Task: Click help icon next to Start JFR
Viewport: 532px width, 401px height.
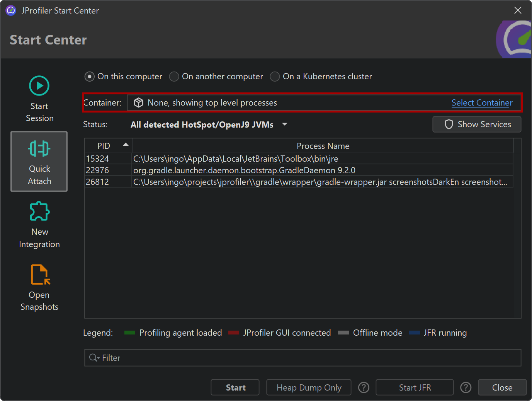Action: point(466,387)
